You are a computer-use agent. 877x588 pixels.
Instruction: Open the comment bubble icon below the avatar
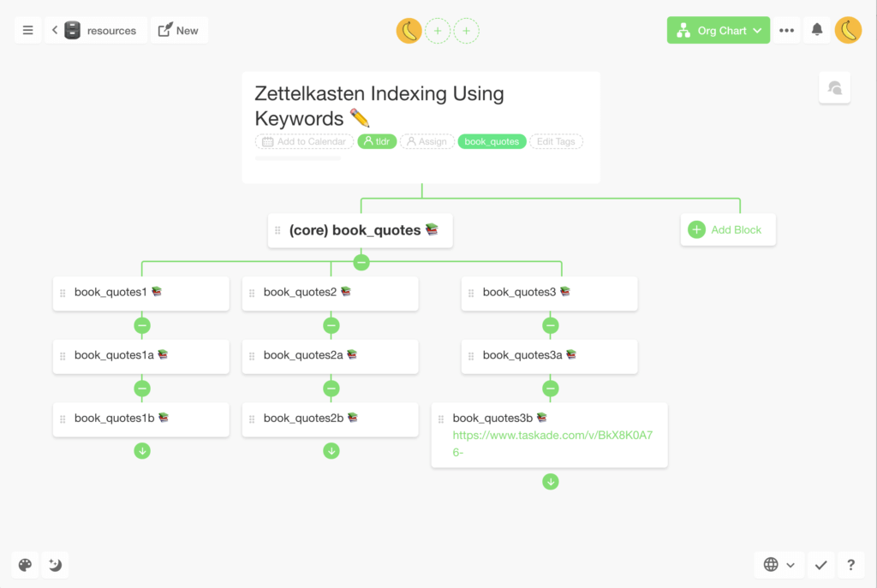click(834, 87)
